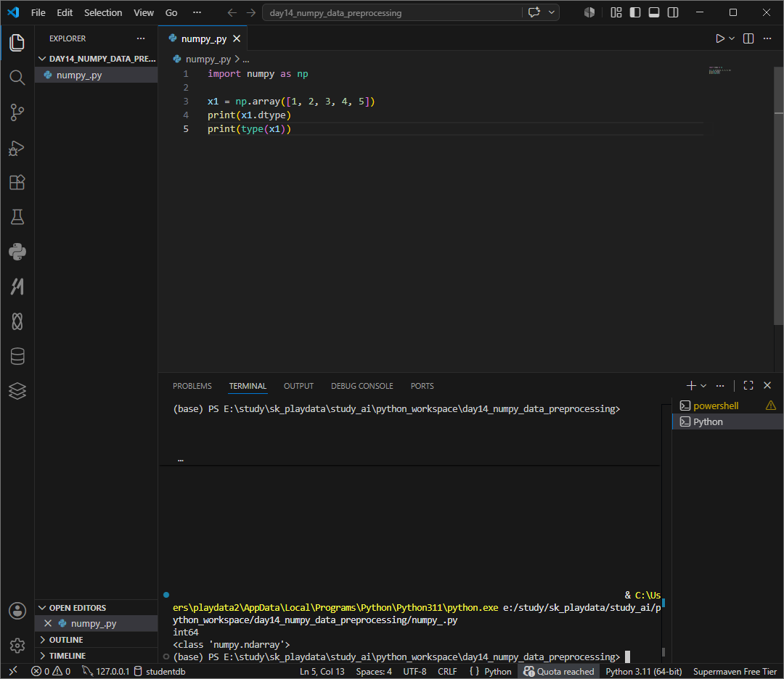Click the Spaces: 4 indentation setting
Screen dimensions: 784x679
point(374,671)
